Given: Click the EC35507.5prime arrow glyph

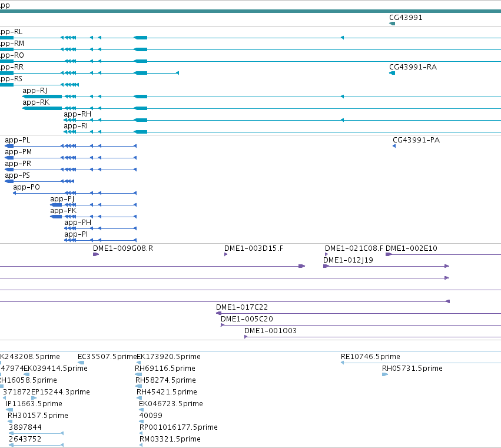Looking at the screenshot, I should tap(81, 363).
